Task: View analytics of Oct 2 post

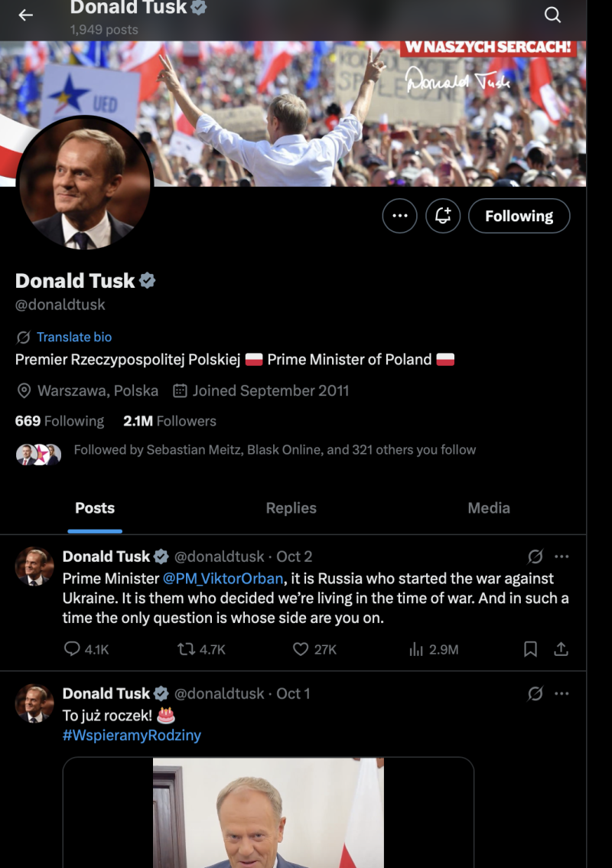Action: coord(416,649)
